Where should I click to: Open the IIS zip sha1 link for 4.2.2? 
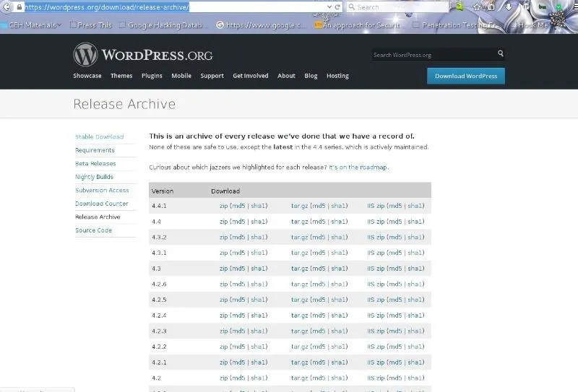(x=415, y=347)
